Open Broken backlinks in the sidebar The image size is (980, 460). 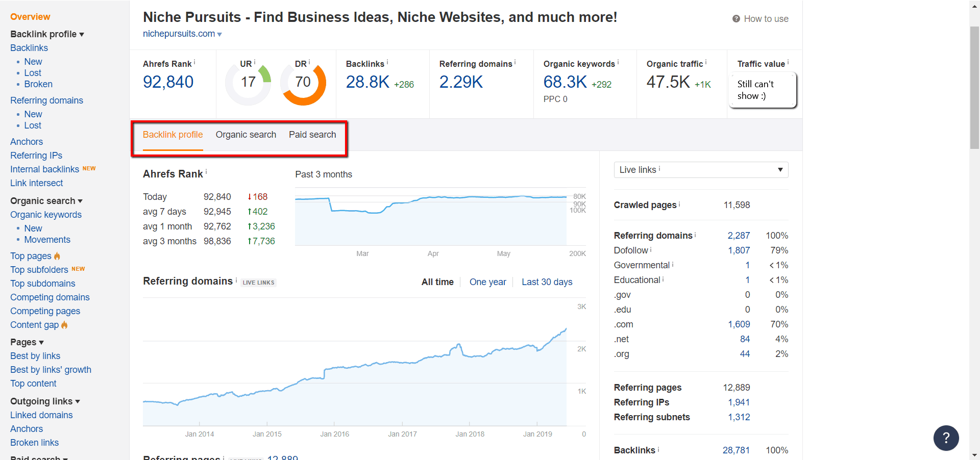coord(38,84)
